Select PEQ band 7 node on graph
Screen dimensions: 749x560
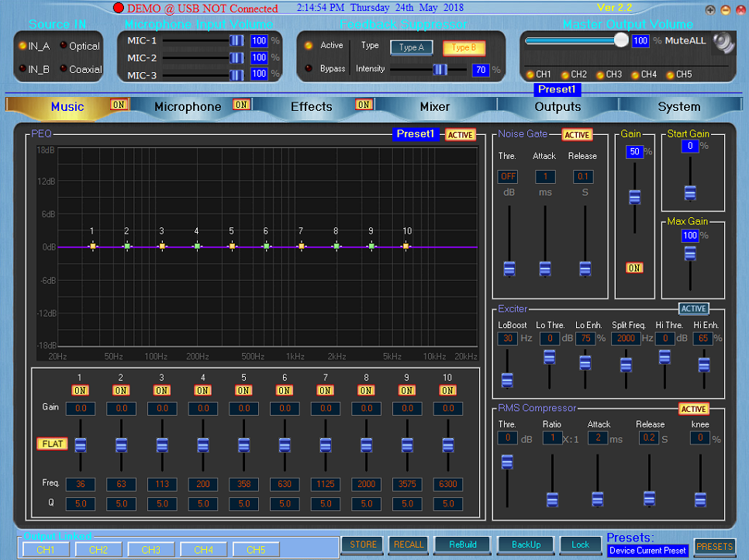point(302,247)
